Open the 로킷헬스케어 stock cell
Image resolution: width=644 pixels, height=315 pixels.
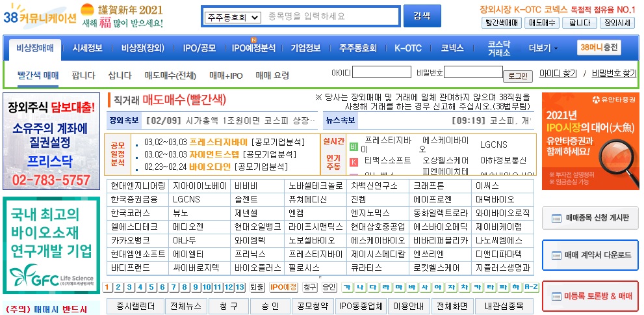(441, 267)
